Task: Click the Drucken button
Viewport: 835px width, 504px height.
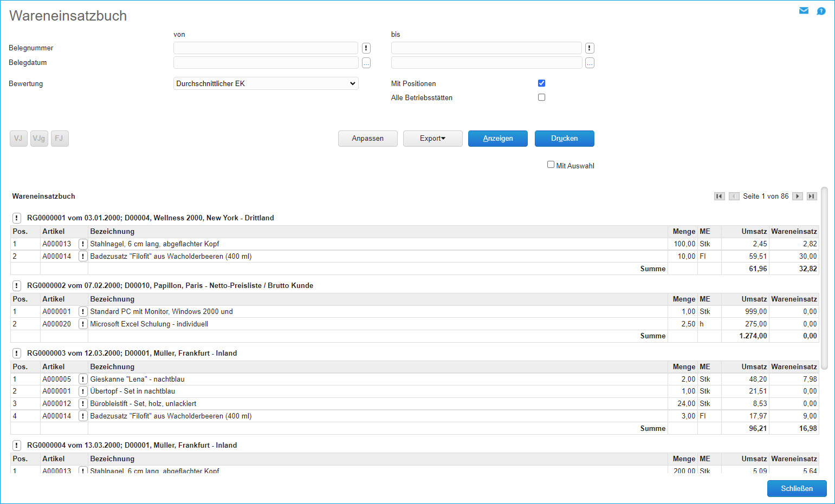Action: [x=565, y=139]
